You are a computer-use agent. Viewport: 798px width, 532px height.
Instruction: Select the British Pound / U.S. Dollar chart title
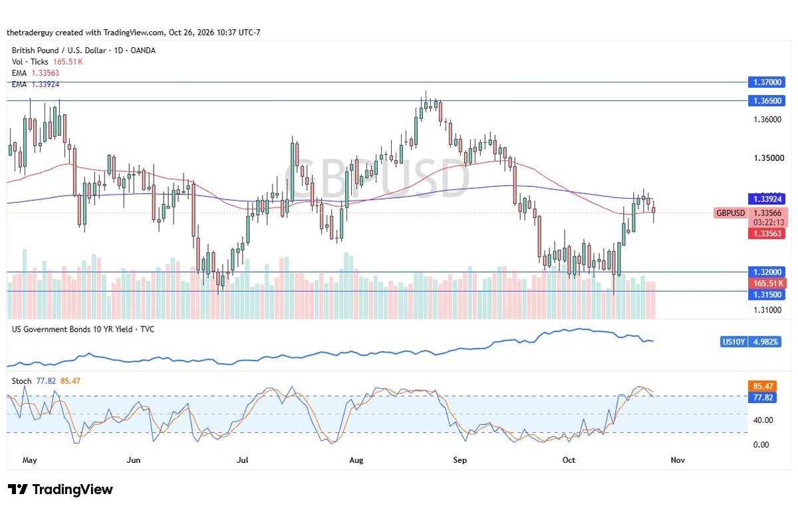click(x=84, y=51)
